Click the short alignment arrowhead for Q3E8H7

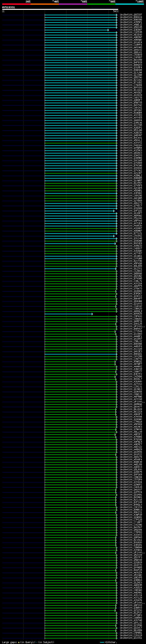click(108, 30)
